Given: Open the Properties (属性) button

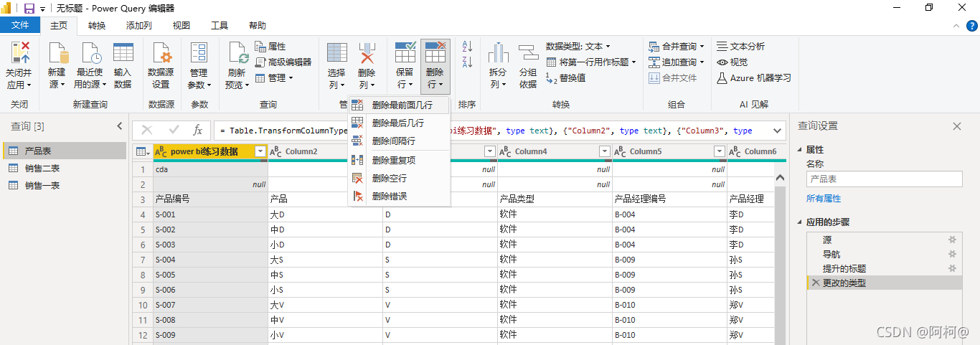Looking at the screenshot, I should click(x=270, y=47).
